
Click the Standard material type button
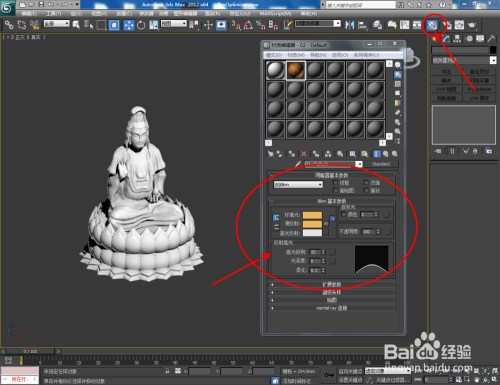point(381,164)
